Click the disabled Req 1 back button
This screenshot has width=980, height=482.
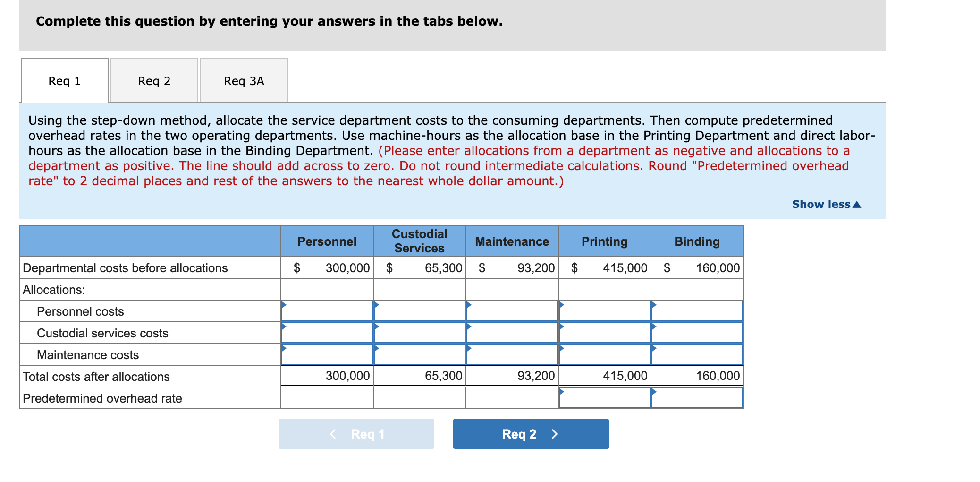point(356,434)
